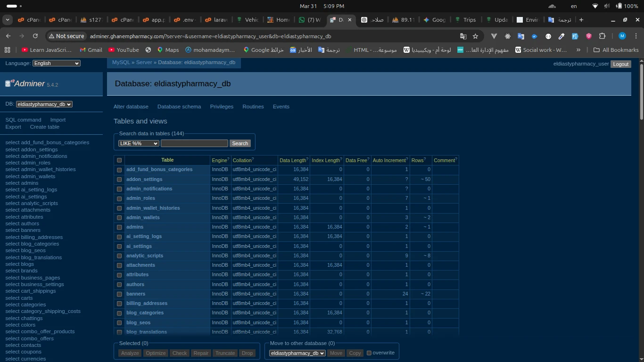Viewport: 644px width, 362px height.
Task: Click the Vue.js devtools extension icon
Action: point(494,36)
